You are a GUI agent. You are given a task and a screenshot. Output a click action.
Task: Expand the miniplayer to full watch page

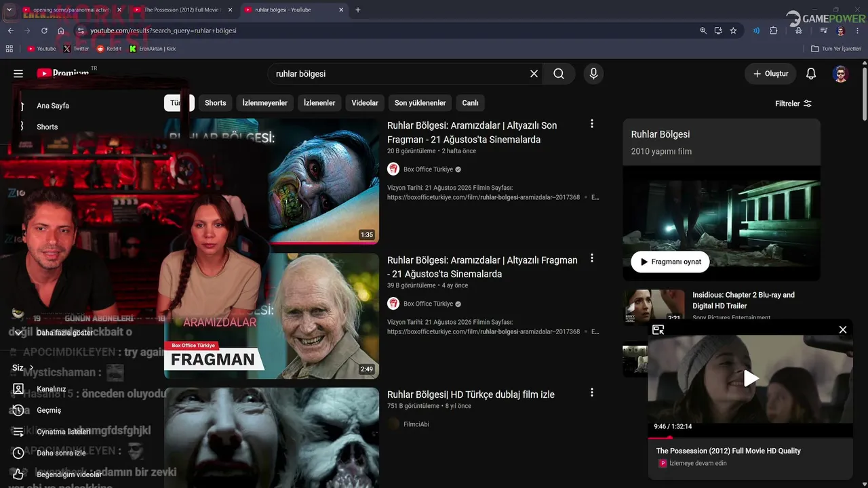click(658, 330)
